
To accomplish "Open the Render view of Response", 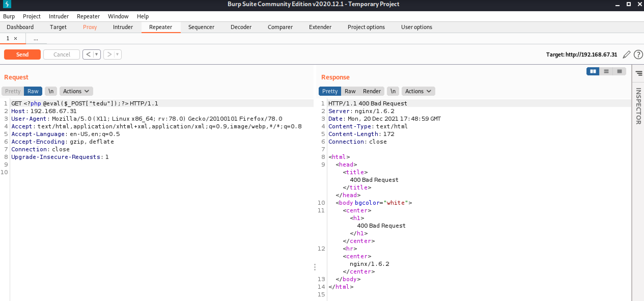I will tap(372, 91).
